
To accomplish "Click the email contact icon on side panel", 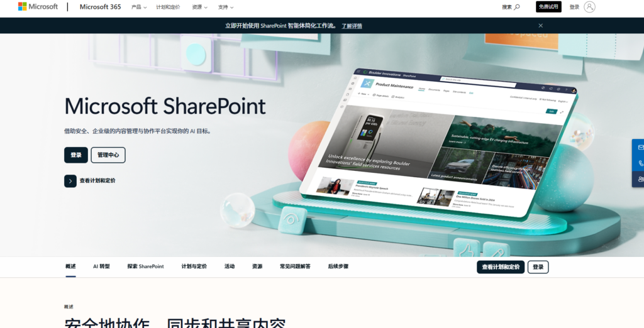I will point(640,148).
